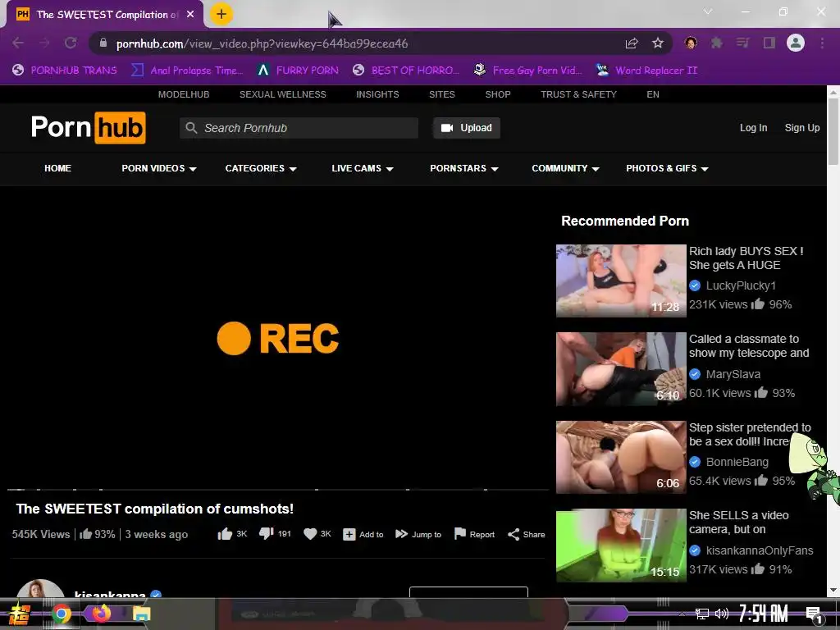Click the Log In link

pos(753,128)
